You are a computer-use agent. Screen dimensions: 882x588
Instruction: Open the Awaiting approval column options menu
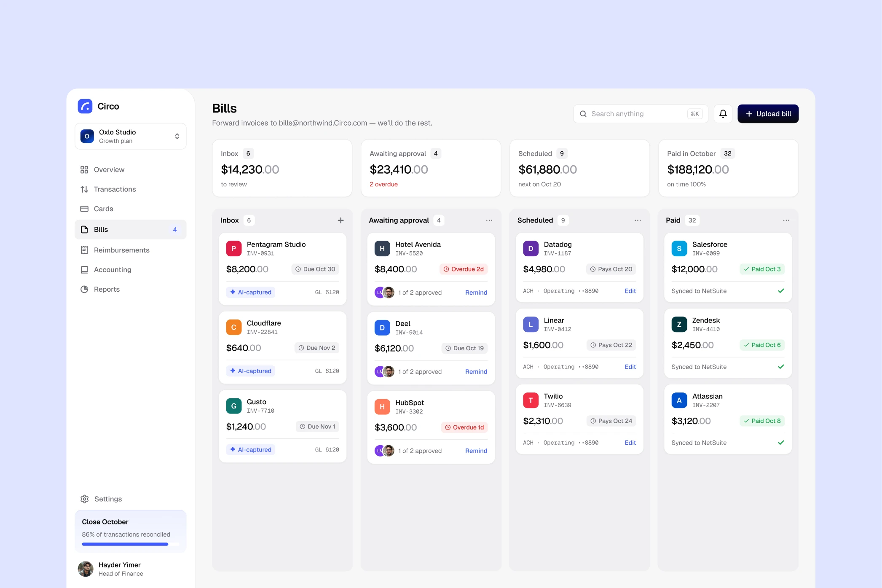coord(489,220)
